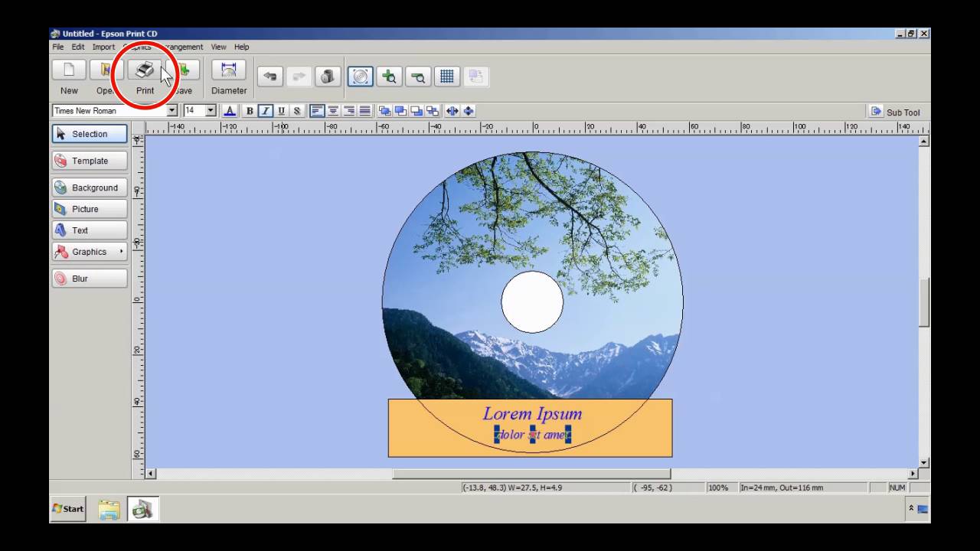Select the Template tool

point(90,161)
